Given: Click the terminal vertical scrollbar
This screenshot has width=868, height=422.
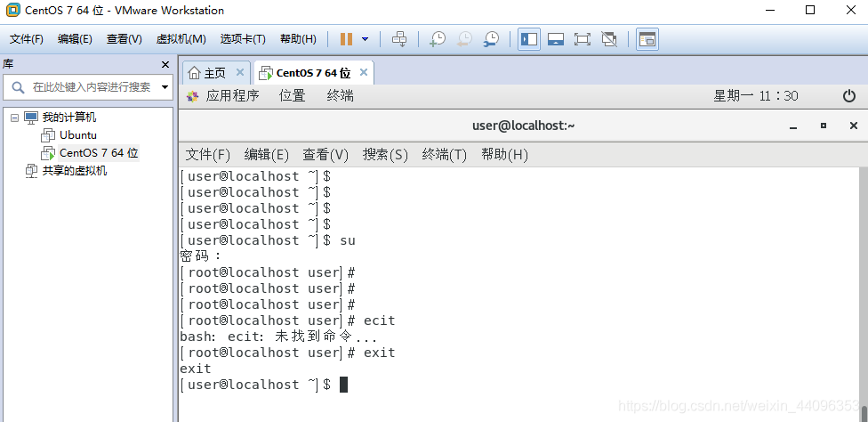Looking at the screenshot, I should coord(864,294).
